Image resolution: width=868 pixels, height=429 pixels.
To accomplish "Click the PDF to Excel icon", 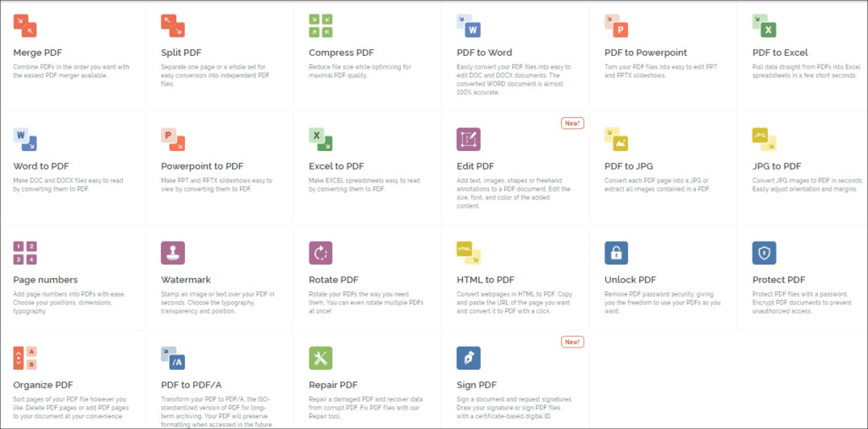I will point(764,25).
